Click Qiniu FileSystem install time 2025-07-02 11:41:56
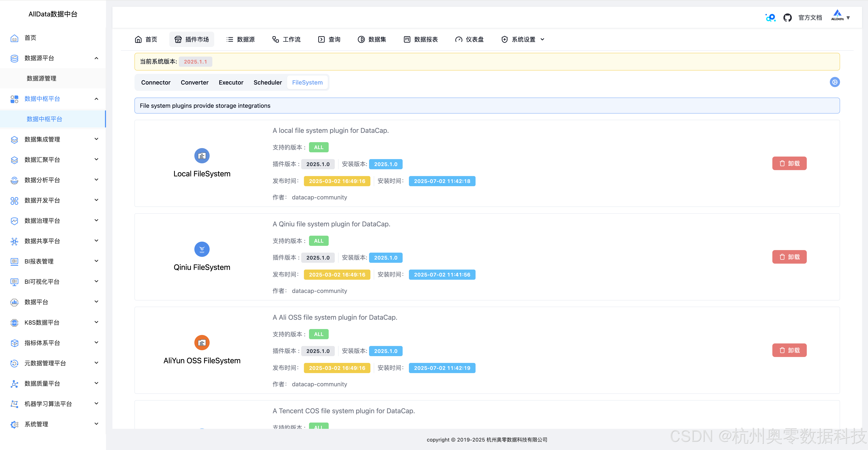 pyautogui.click(x=442, y=275)
